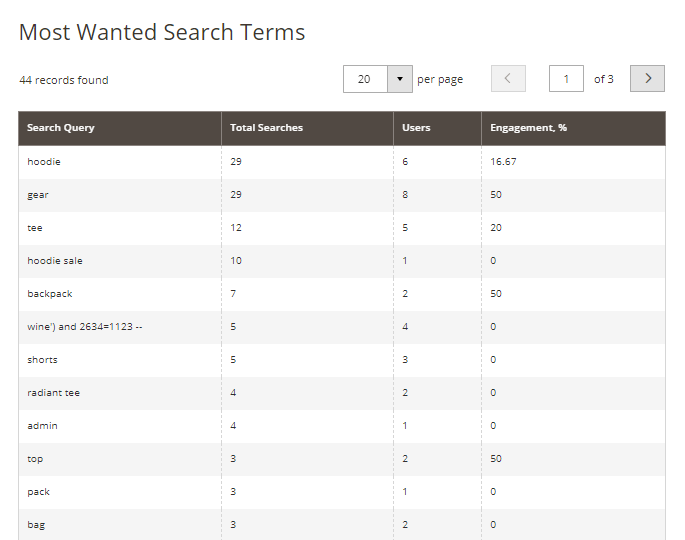
Task: Click the 44 records found text
Action: (x=64, y=80)
